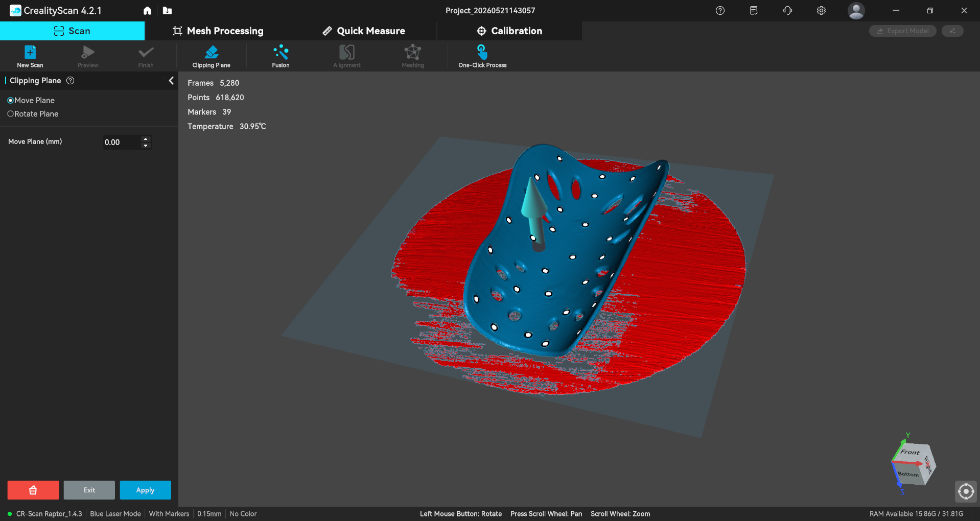Open help question mark icon

coord(720,11)
